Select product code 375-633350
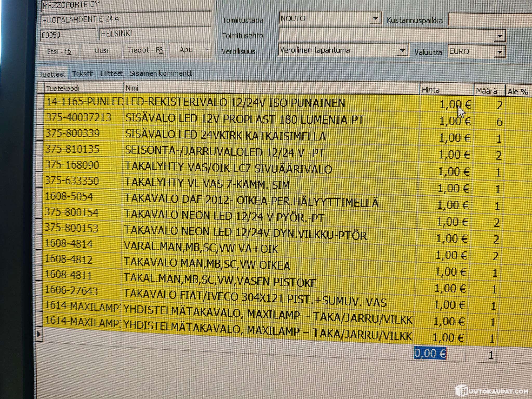Screen dimensions: 532x399 pos(72,181)
